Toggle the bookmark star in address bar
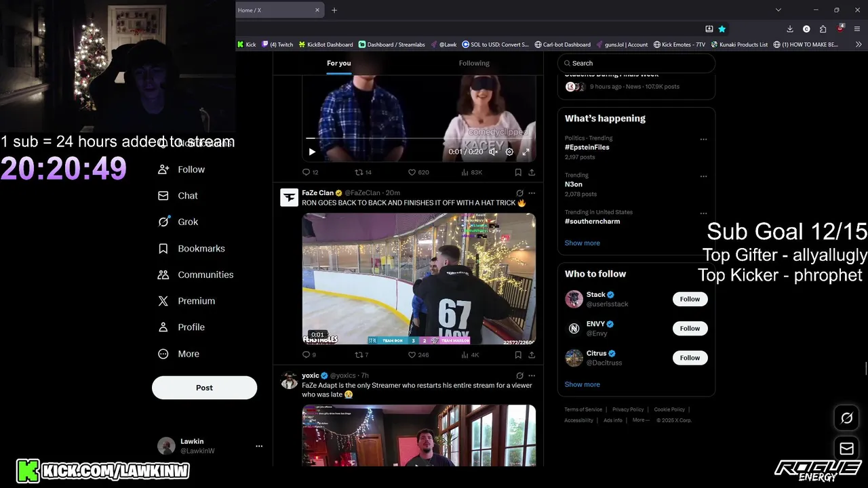The width and height of the screenshot is (868, 488). click(x=722, y=29)
